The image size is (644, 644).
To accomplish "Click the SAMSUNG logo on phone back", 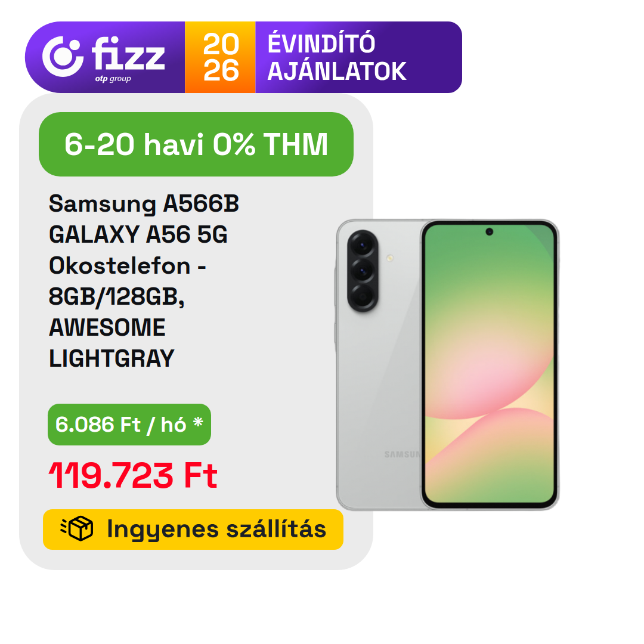I will pos(402,454).
